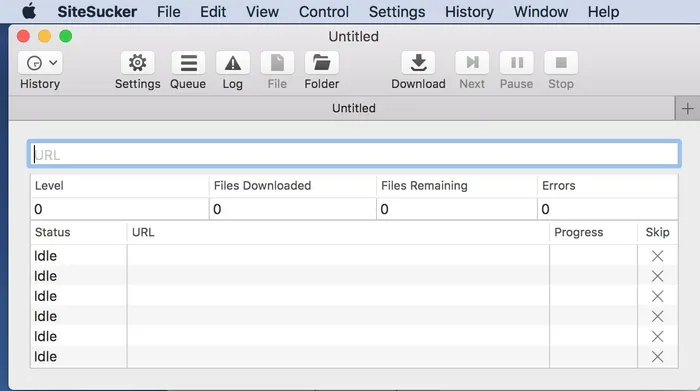
Task: Start download with the Download arrow icon
Action: (418, 63)
